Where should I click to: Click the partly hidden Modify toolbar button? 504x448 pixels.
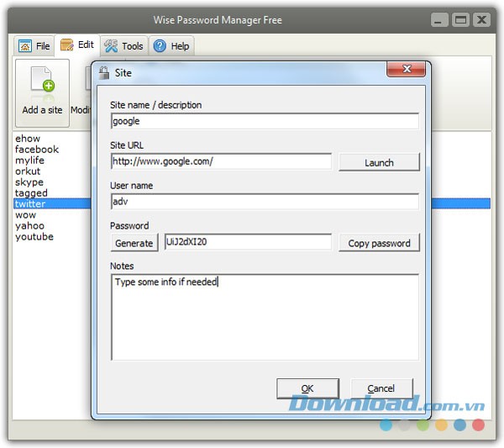point(81,93)
